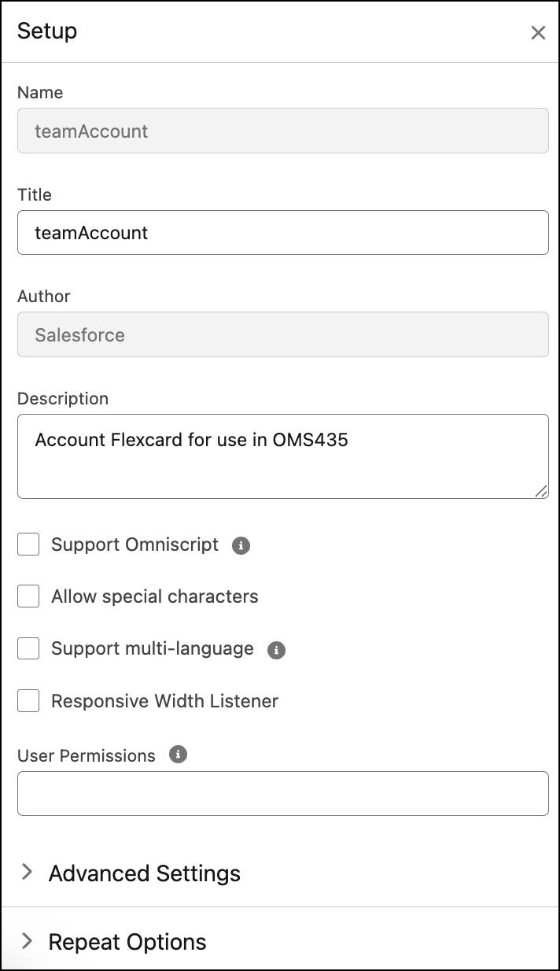Click the Setup panel heading

(x=47, y=31)
